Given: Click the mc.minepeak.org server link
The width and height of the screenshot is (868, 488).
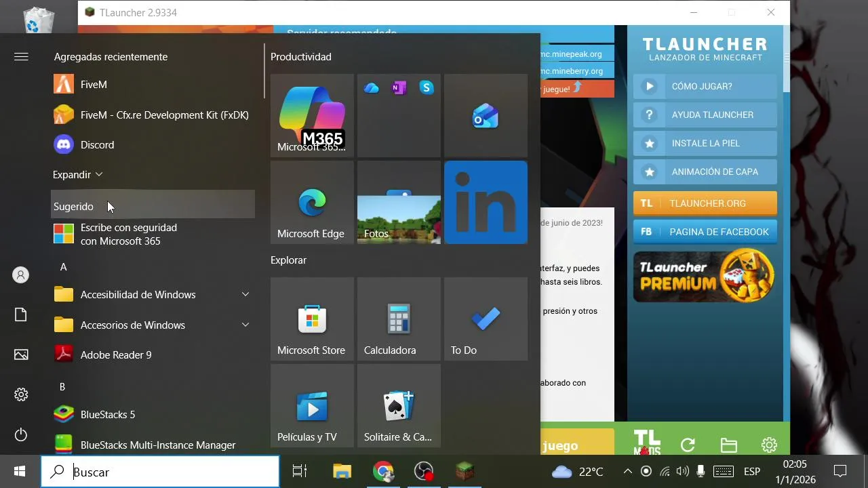Looking at the screenshot, I should 571,54.
